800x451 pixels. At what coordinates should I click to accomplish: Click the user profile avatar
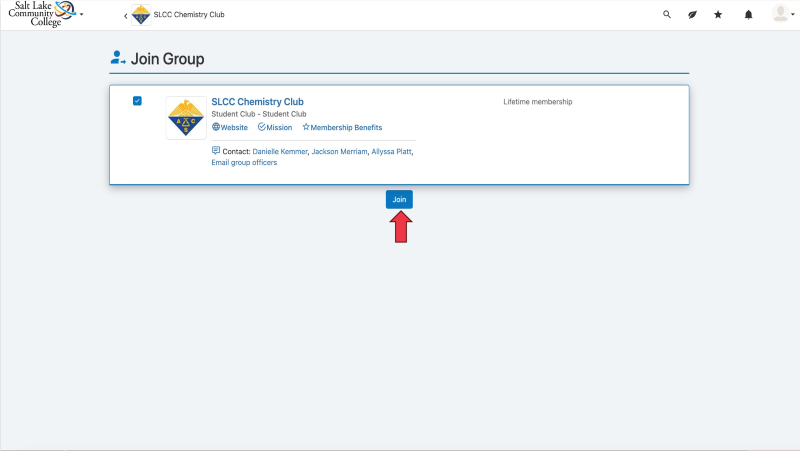point(780,14)
